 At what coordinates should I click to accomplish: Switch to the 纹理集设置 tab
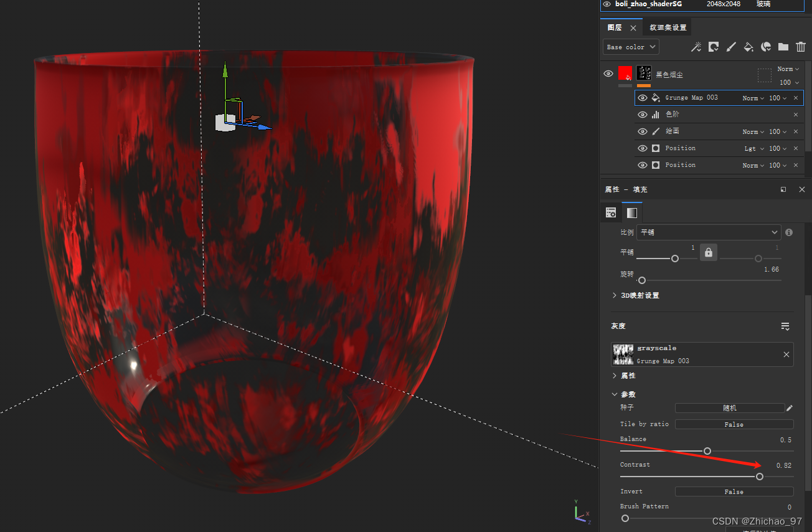coord(668,27)
